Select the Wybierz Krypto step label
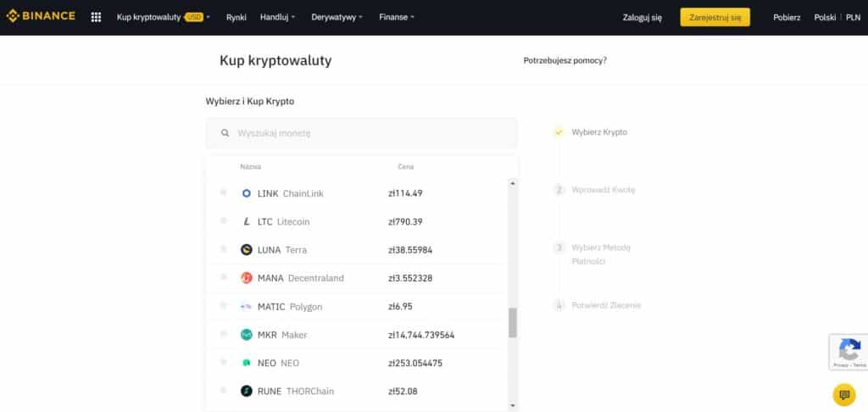 coord(599,132)
